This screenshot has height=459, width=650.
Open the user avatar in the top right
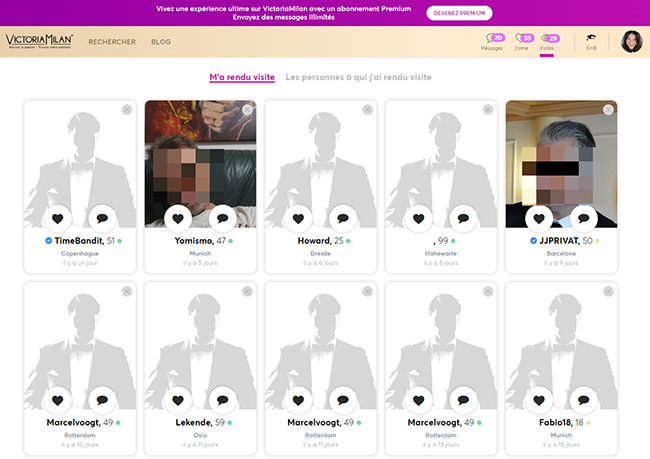tap(631, 41)
